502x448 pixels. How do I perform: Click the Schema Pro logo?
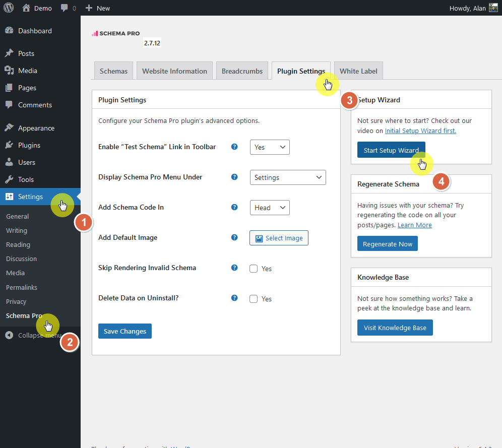(116, 33)
